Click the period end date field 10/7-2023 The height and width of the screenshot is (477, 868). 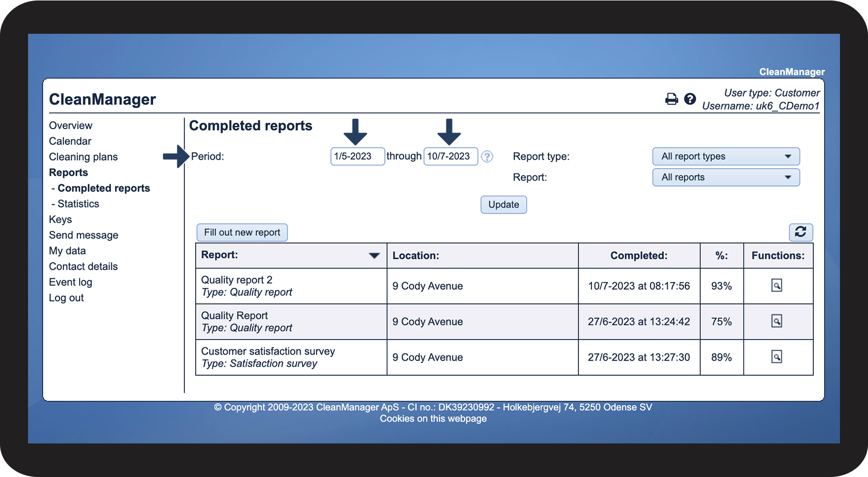[451, 156]
